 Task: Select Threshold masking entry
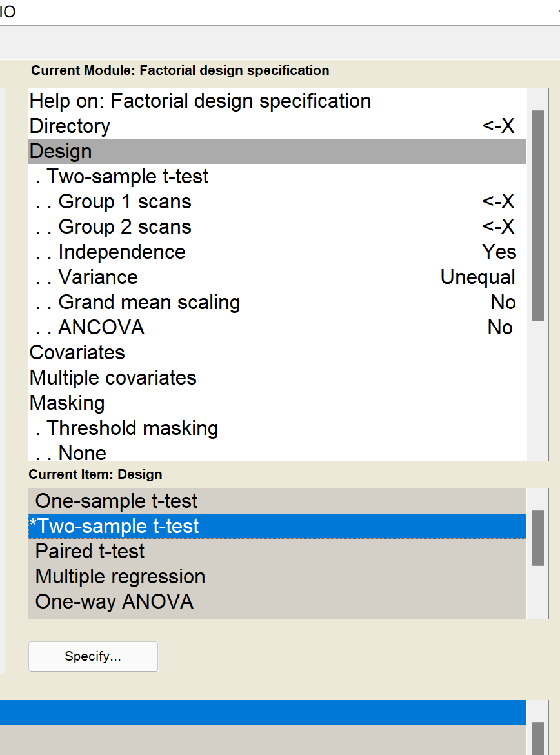[x=132, y=428]
